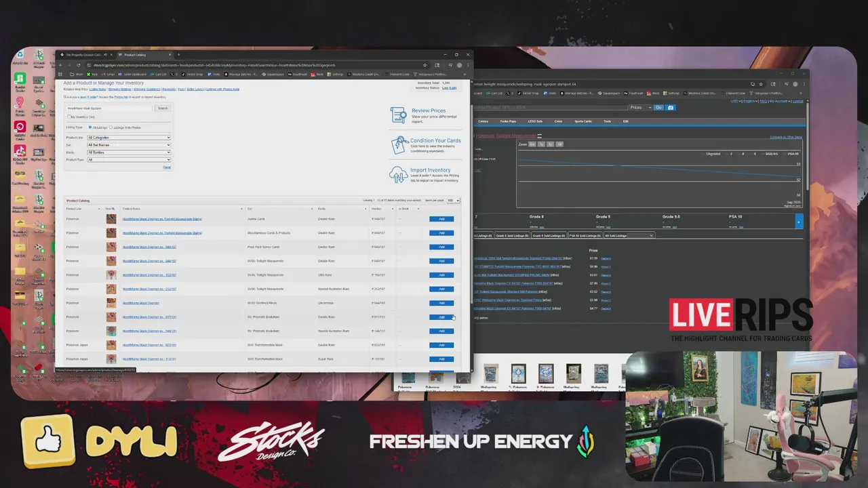Click the camera search icon in PriceCharting window
The height and width of the screenshot is (488, 868).
pos(671,108)
